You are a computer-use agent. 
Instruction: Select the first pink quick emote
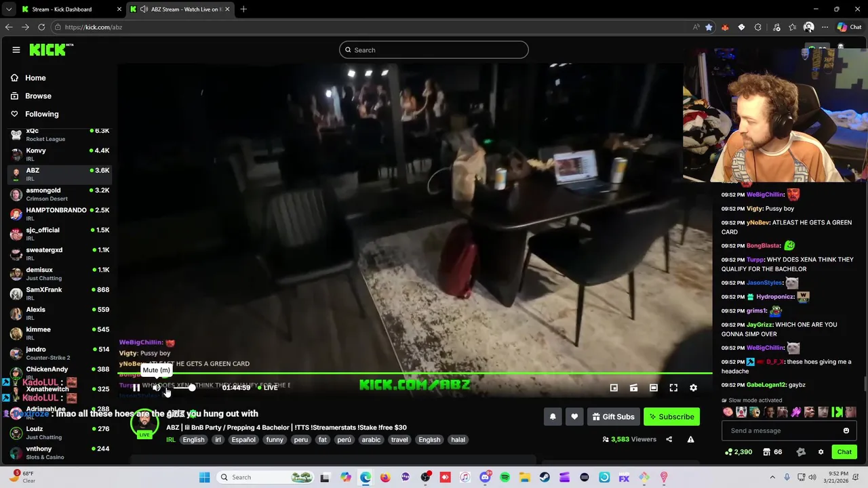(x=728, y=412)
